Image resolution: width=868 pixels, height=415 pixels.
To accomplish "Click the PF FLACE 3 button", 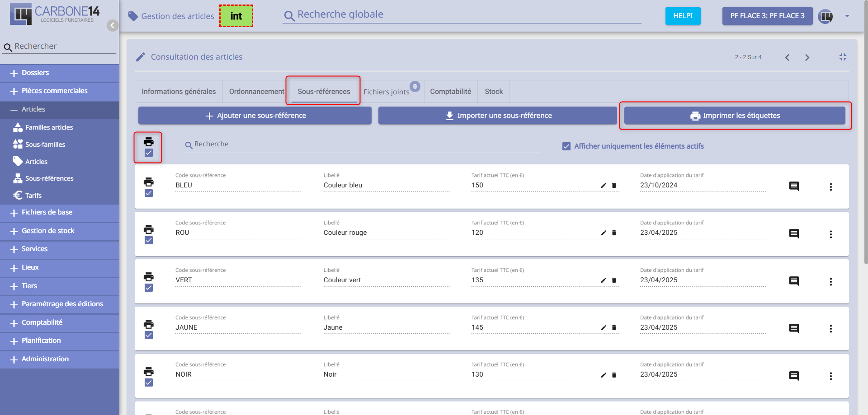I will [767, 16].
